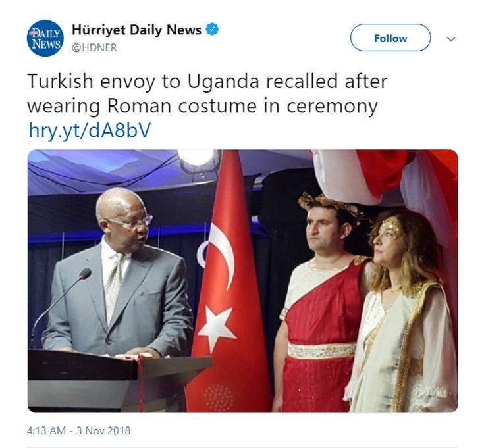
Task: Click the white star on the red flag
Action: [x=217, y=328]
